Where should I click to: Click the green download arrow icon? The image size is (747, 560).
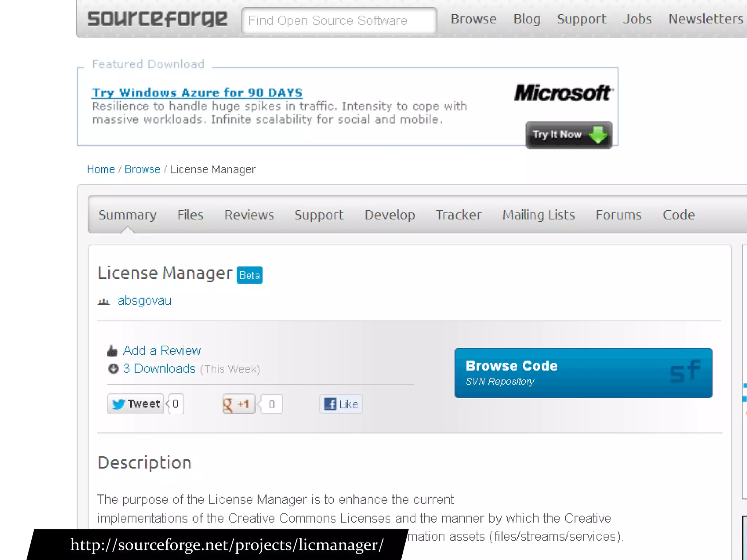point(598,135)
